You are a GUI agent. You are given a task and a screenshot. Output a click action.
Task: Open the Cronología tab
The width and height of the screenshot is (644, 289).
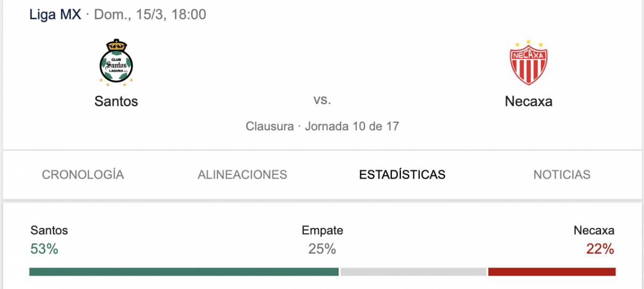coord(83,175)
